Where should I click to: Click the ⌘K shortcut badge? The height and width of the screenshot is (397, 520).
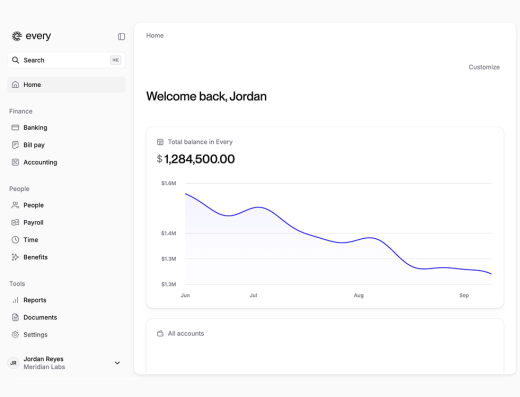pyautogui.click(x=116, y=60)
